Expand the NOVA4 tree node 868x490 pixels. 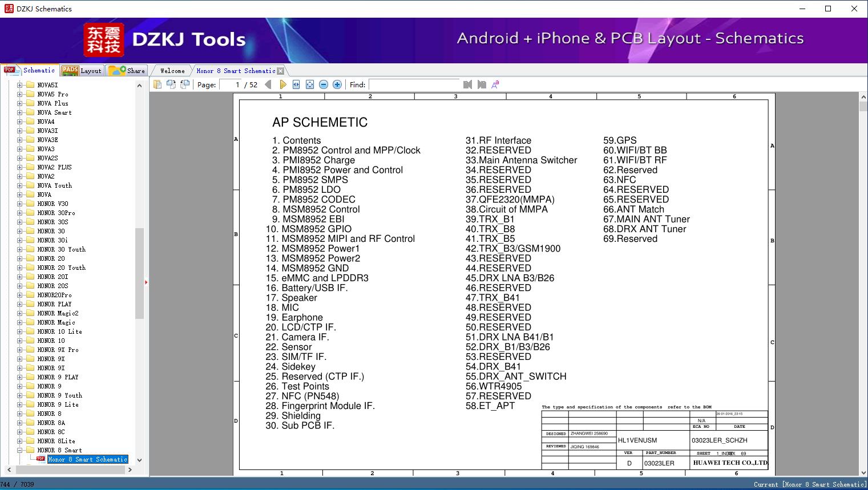pyautogui.click(x=20, y=122)
